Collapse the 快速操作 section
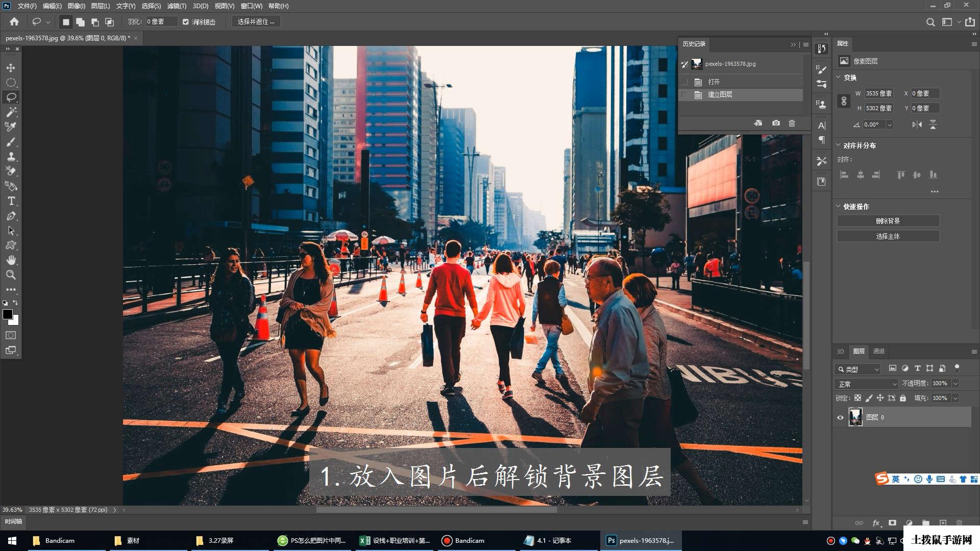 [838, 206]
